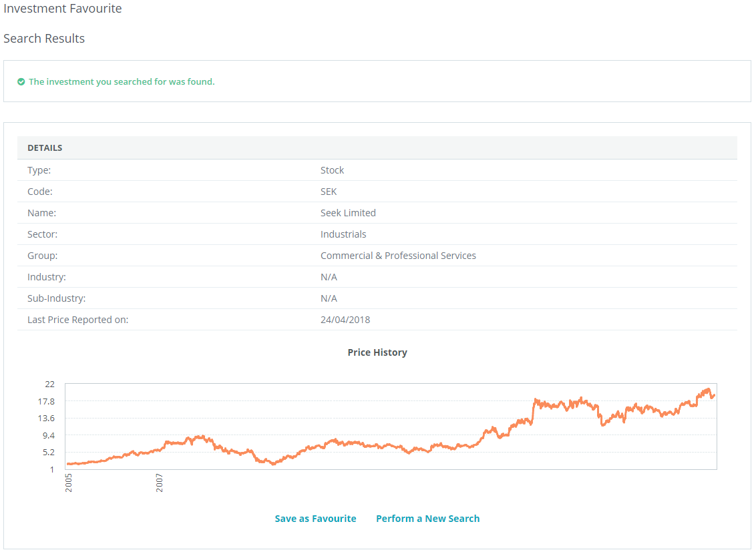Click the Last Price Reported on label
Viewport: 756px width, 554px height.
[x=77, y=320]
